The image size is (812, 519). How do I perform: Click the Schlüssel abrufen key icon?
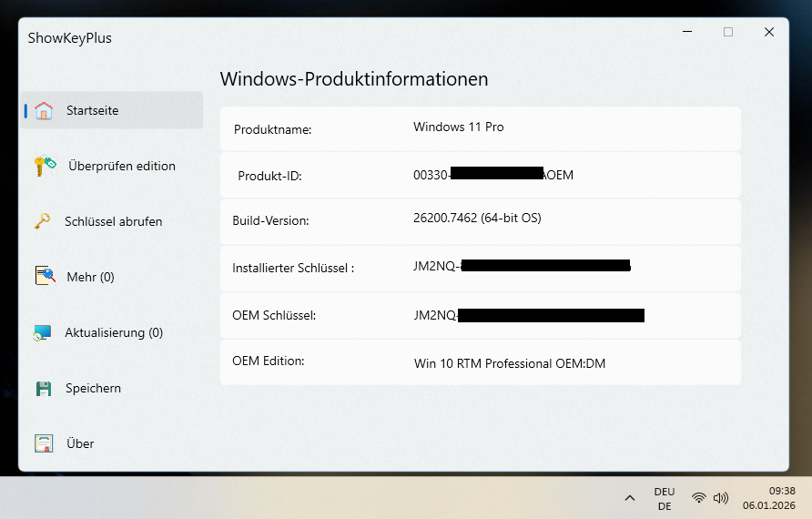coord(43,221)
